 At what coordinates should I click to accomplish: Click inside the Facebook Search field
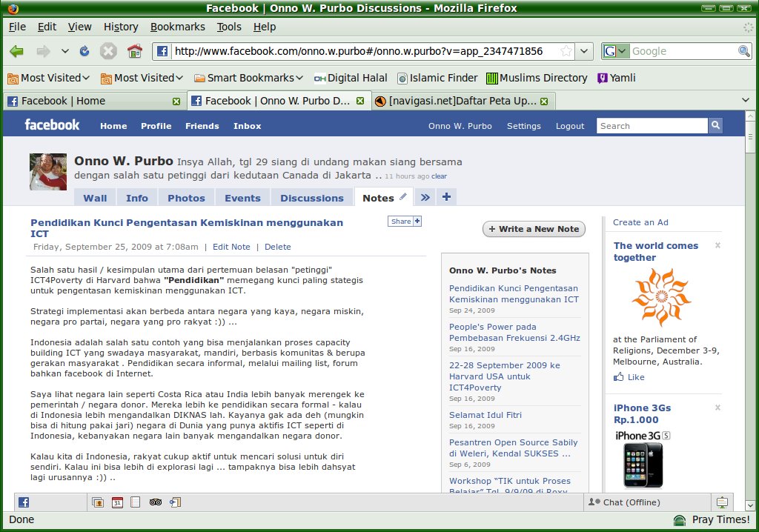click(x=652, y=126)
